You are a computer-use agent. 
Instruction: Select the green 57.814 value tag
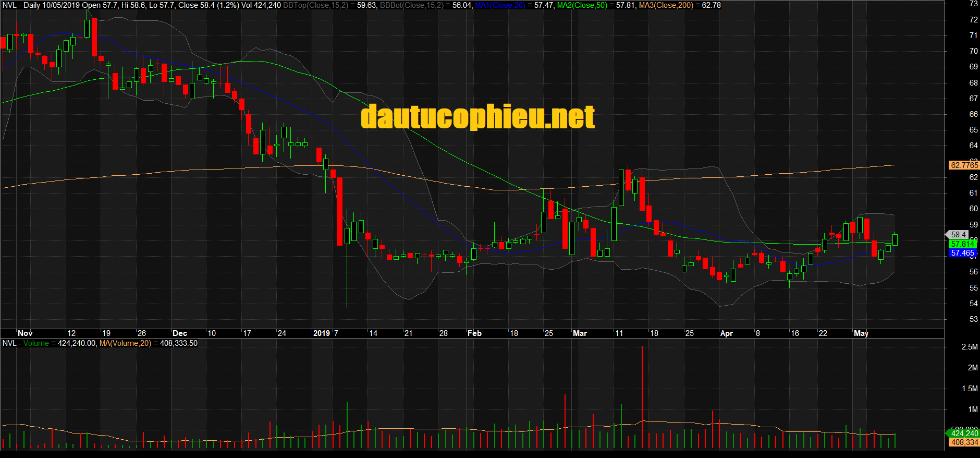[962, 244]
